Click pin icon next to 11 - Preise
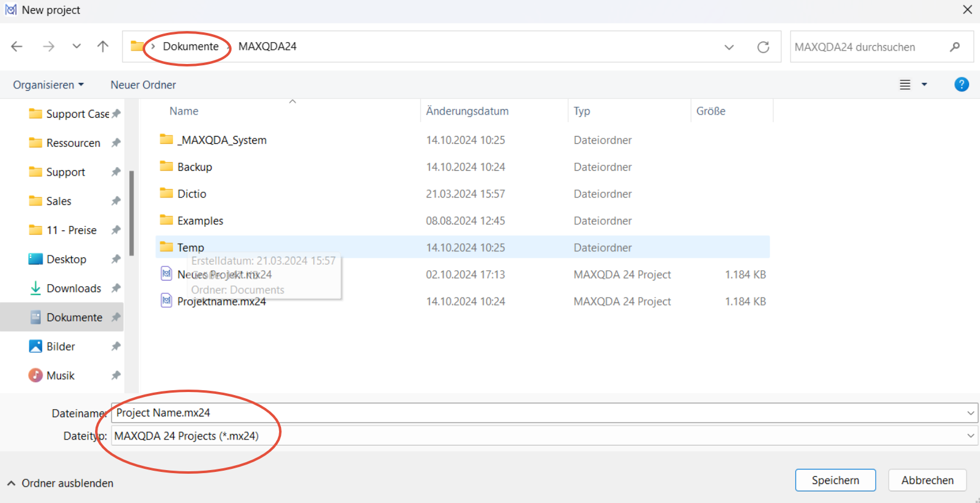Image resolution: width=980 pixels, height=503 pixels. [116, 230]
